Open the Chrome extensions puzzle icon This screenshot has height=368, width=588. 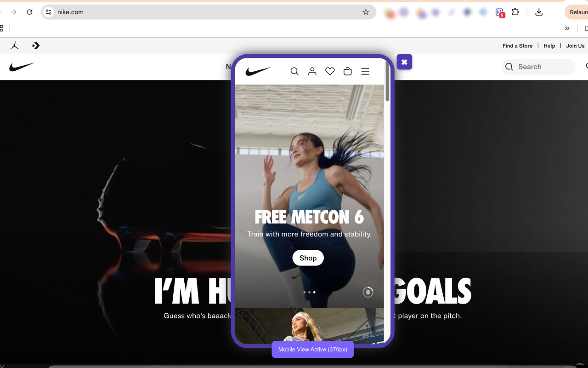click(x=515, y=12)
